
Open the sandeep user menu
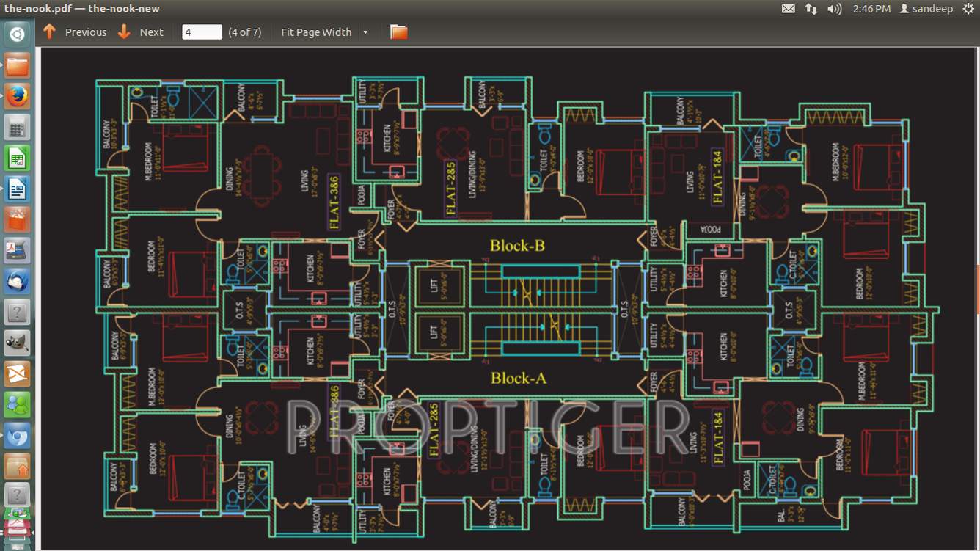coord(926,9)
